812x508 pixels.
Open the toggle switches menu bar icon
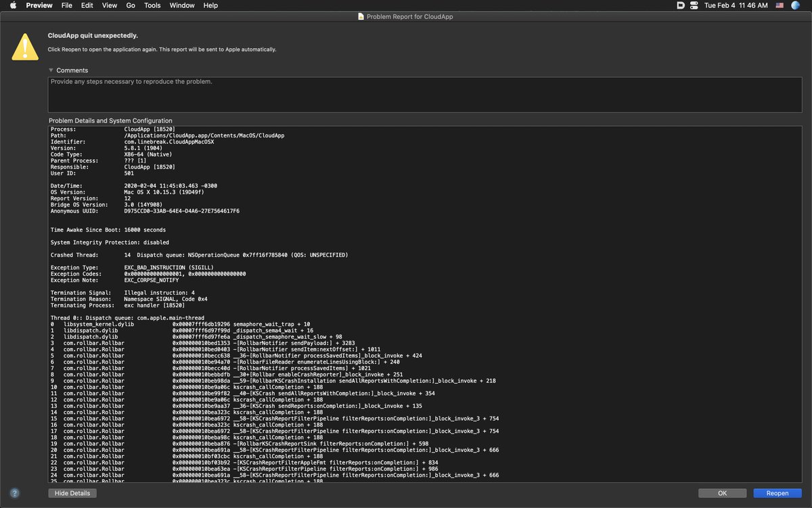pyautogui.click(x=694, y=5)
